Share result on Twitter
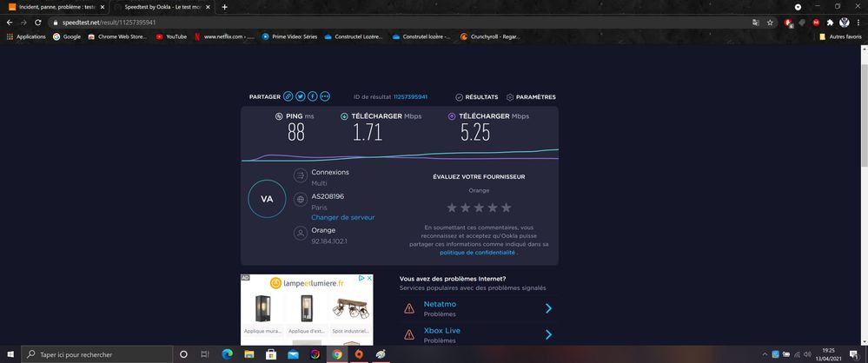Screen dimensions: 868x363 (x=300, y=96)
